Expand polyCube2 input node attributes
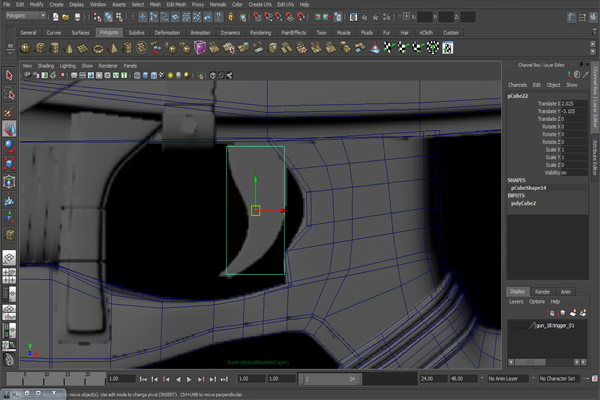 click(x=523, y=203)
